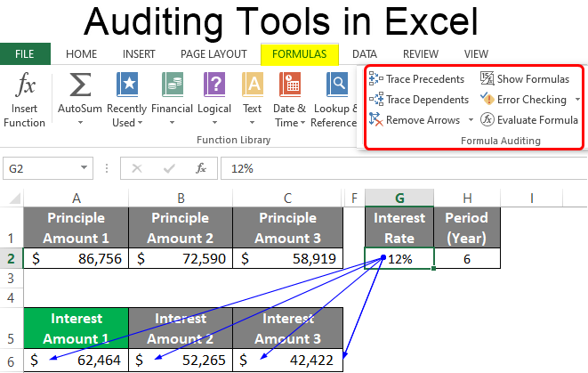Select column B header
The height and width of the screenshot is (373, 588).
pos(181,198)
